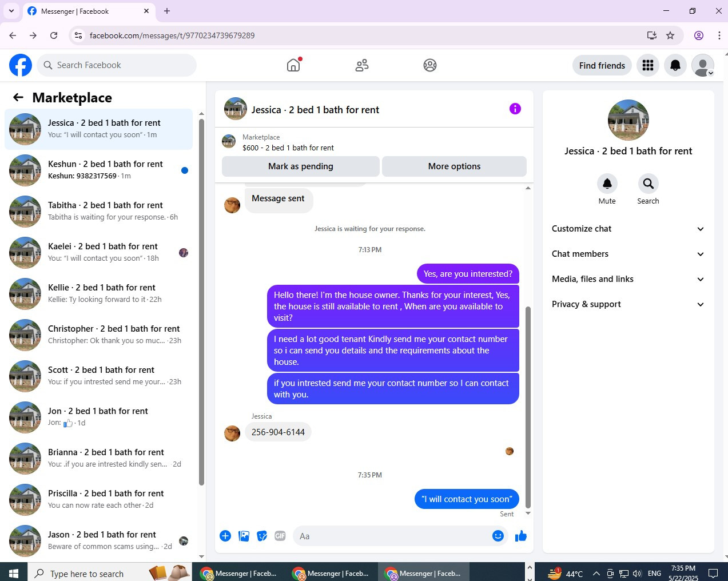Open Windows Start menu
The width and height of the screenshot is (728, 581).
coord(14,572)
